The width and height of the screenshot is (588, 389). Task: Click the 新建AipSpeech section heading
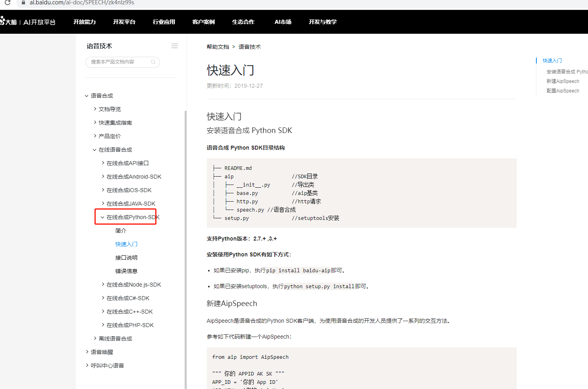coord(232,304)
